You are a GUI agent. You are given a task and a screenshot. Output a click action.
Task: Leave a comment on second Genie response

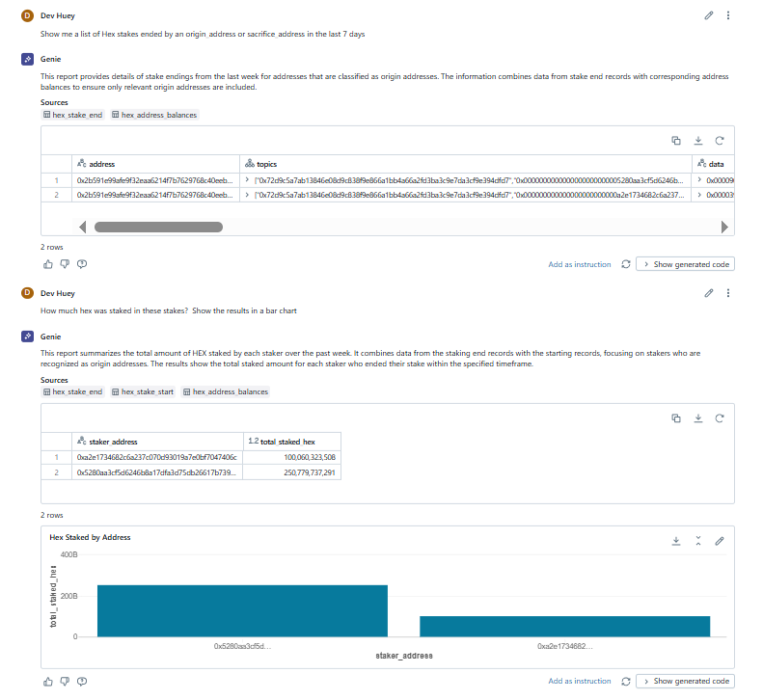pos(82,682)
